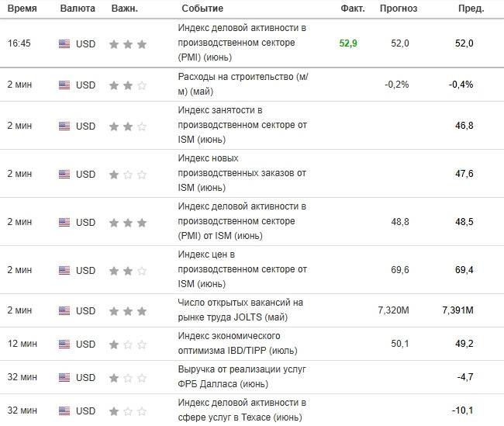This screenshot has height=426, width=504.
Task: Open event Расходы на строительство (м/м) (май)
Action: coord(243,84)
